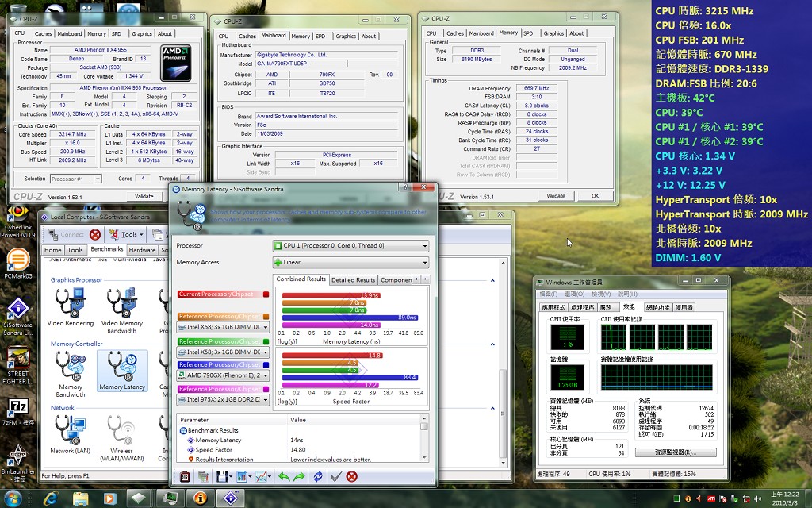The width and height of the screenshot is (812, 508).
Task: Click the gray checkmark OK icon
Action: click(x=336, y=476)
